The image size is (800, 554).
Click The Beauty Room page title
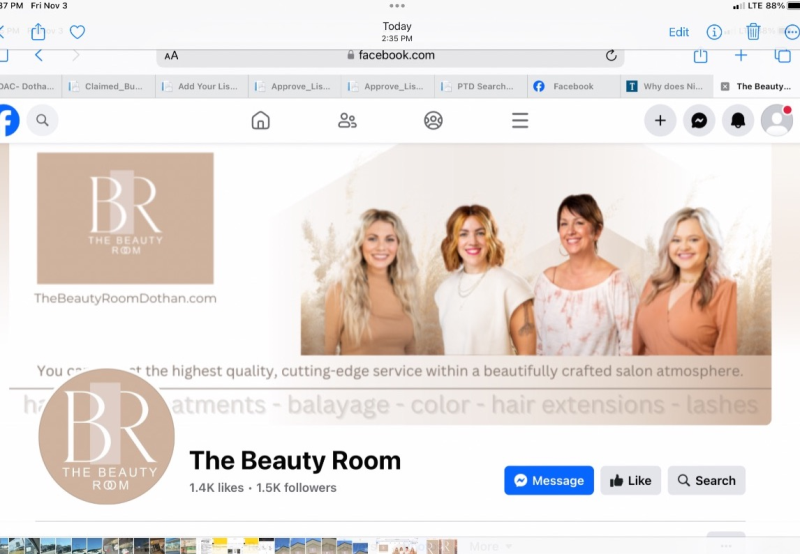tap(295, 461)
